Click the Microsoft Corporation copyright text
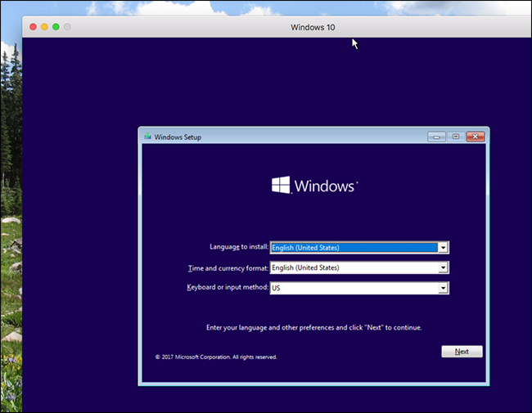Screen dimensions: 532x413 216,357
